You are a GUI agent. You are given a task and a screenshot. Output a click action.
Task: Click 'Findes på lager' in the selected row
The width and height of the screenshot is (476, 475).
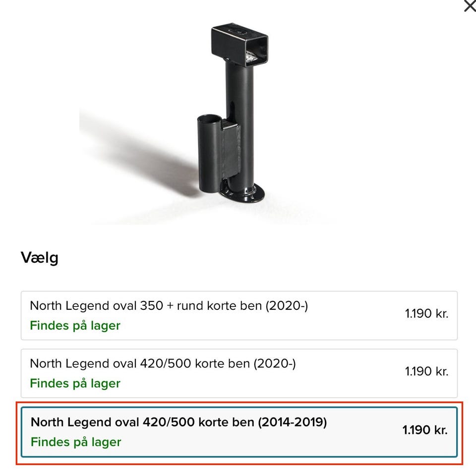[x=76, y=442]
